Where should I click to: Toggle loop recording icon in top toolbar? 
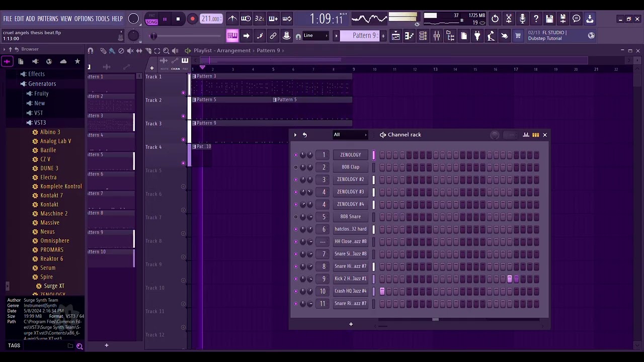tap(287, 19)
